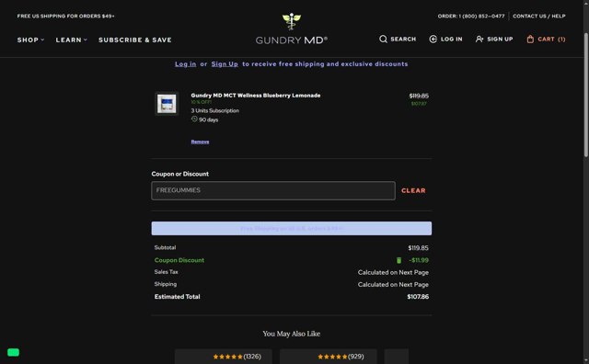Delete coupon discount via trash icon
The width and height of the screenshot is (589, 364).
(x=398, y=260)
